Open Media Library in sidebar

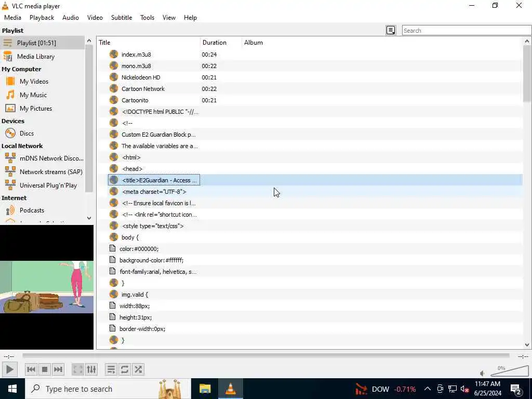[42, 56]
